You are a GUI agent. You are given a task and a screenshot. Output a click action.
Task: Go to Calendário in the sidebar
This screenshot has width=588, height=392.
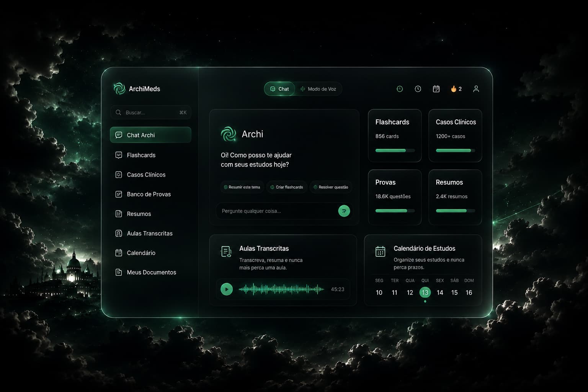click(150, 253)
